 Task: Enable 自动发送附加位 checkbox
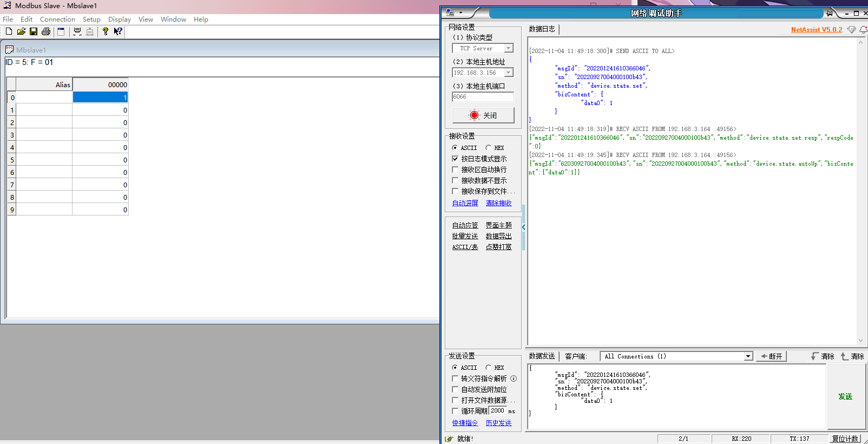(x=455, y=389)
